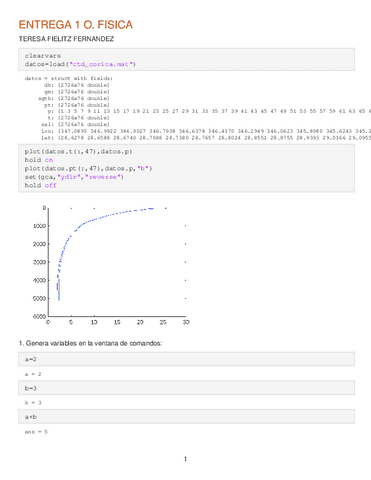Click the title 'ENTREGA 1 O. FISICA'

(x=76, y=25)
